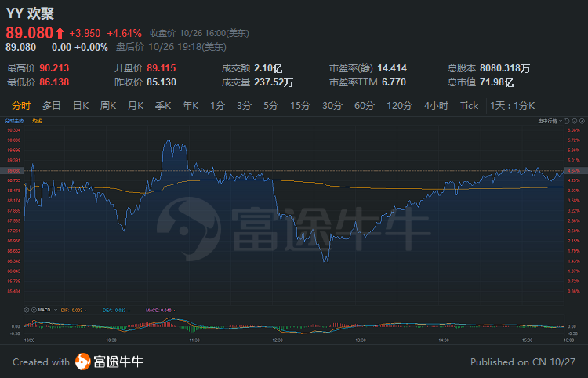Select the 1分 interval tab

pyautogui.click(x=217, y=106)
